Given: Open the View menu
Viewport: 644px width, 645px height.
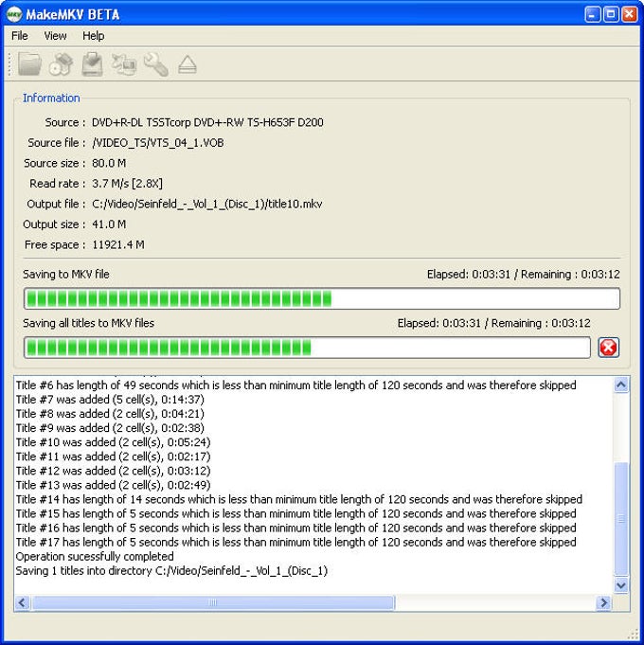Looking at the screenshot, I should click(55, 36).
